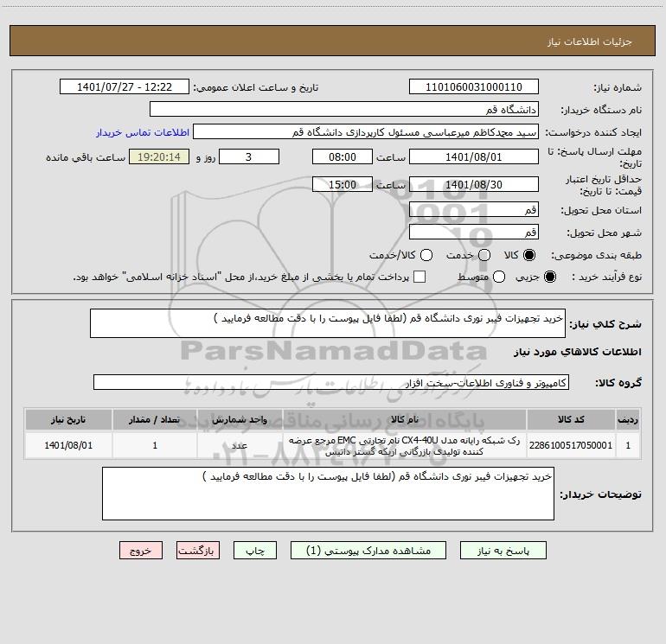Click the delivery province field (استان) قم
This screenshot has height=644, width=666.
pos(474,209)
